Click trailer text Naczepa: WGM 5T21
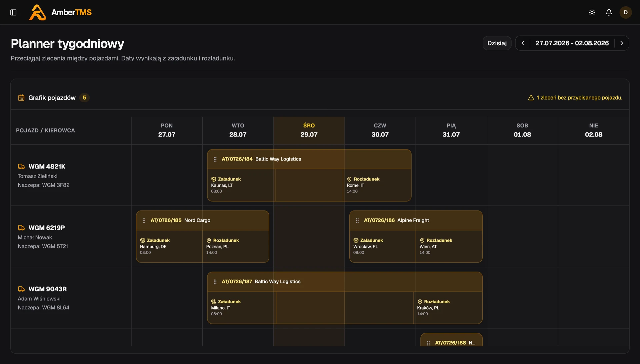Image resolution: width=640 pixels, height=364 pixels. pyautogui.click(x=43, y=246)
